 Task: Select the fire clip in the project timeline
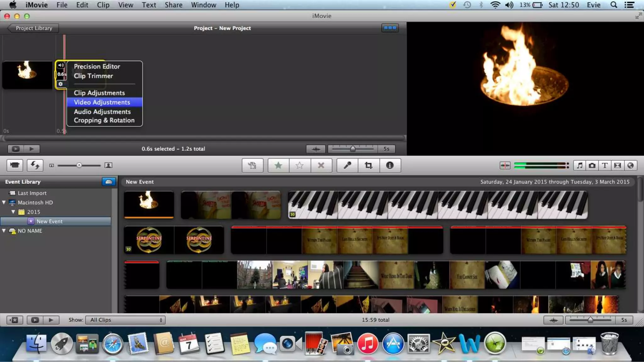[27, 75]
